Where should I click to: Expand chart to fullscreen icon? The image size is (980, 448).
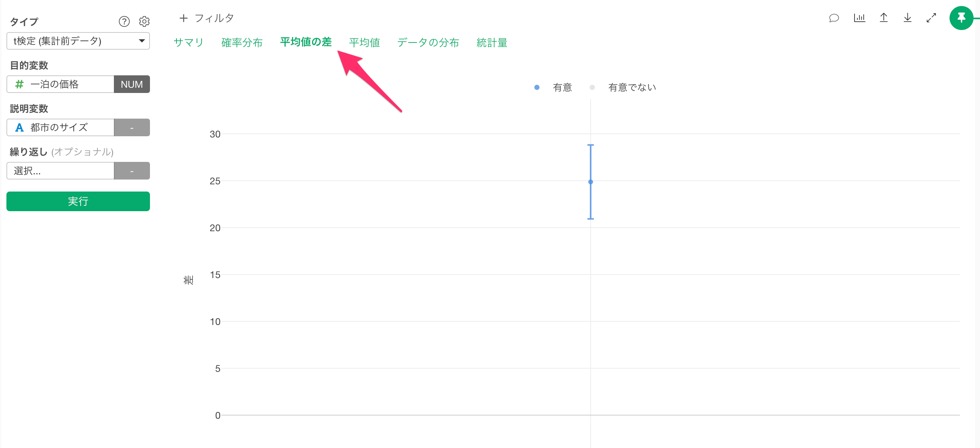(931, 18)
